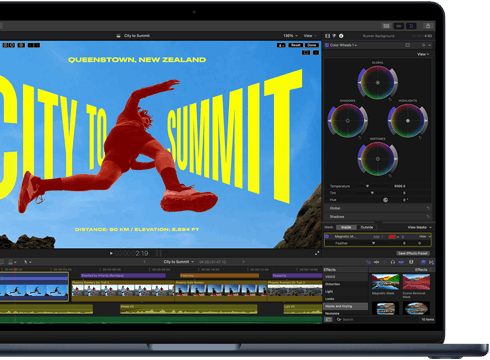Select VIDEO effects category
This screenshot has height=360, width=490.
coord(346,277)
